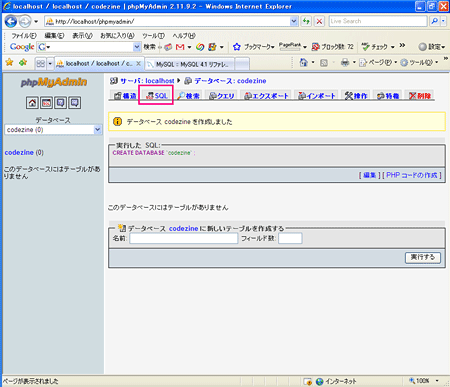Click the 削除 (Drop) tab
The width and height of the screenshot is (450, 387).
pos(420,96)
